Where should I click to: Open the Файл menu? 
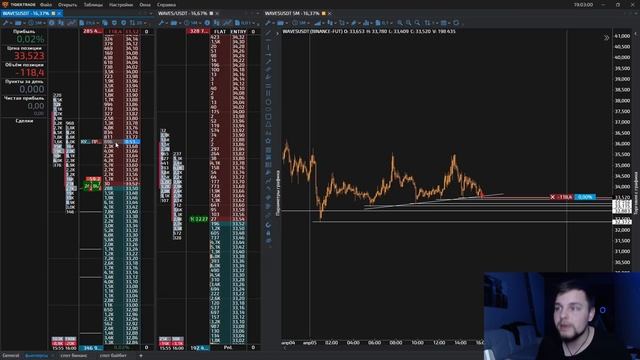(46, 5)
